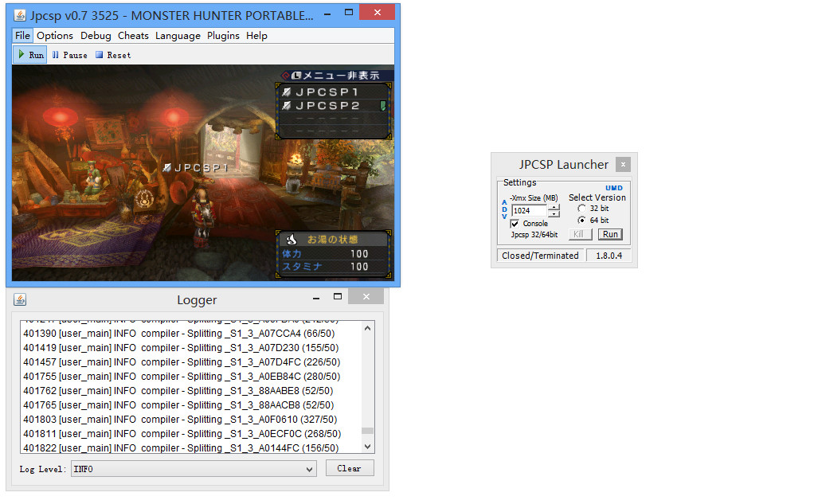Open the ADV advanced settings in launcher
The image size is (814, 504).
tap(504, 209)
